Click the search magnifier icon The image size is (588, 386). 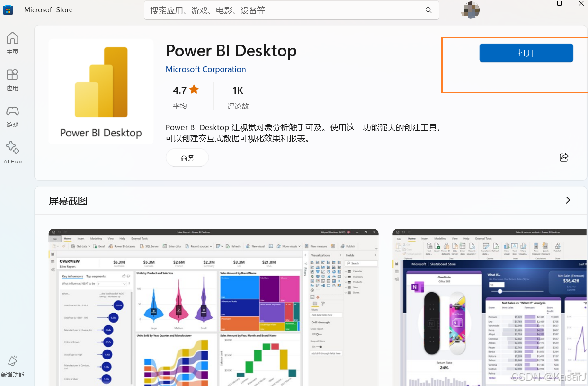428,10
